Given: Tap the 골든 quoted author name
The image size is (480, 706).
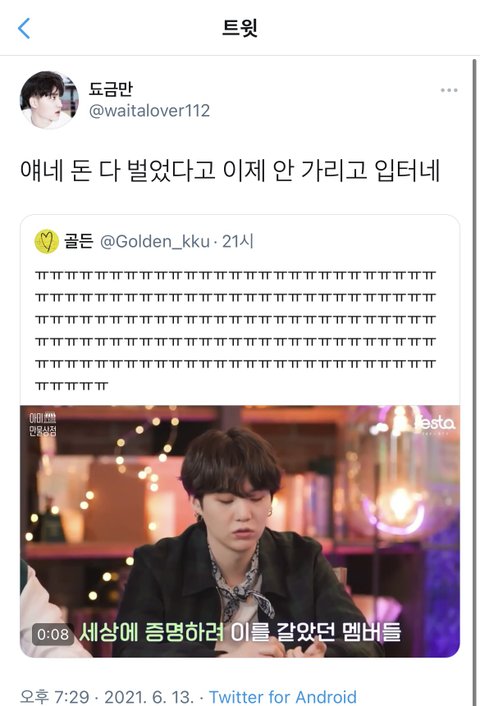Looking at the screenshot, I should pos(78,242).
